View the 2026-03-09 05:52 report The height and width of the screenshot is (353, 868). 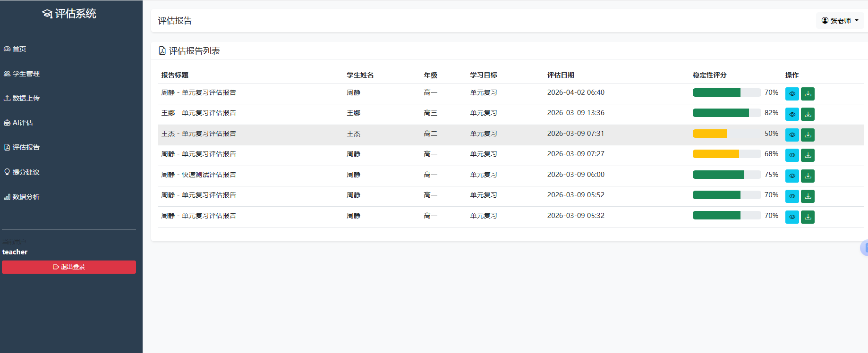pyautogui.click(x=792, y=196)
